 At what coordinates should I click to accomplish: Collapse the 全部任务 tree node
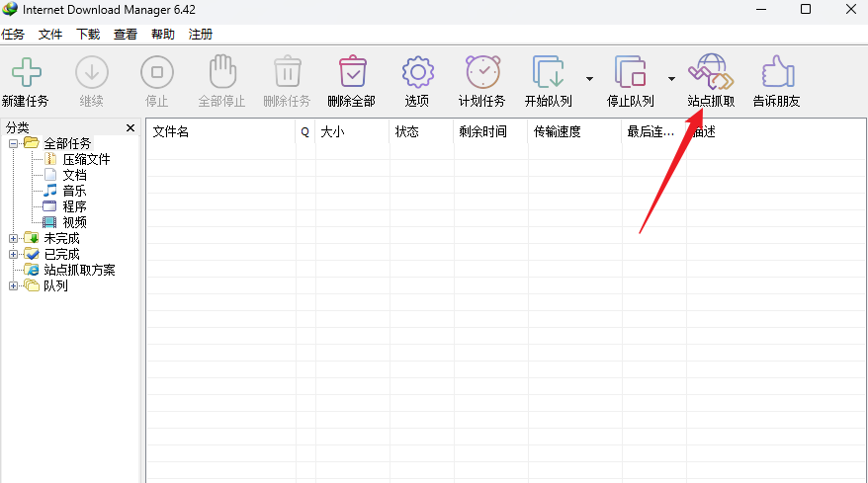pyautogui.click(x=13, y=144)
